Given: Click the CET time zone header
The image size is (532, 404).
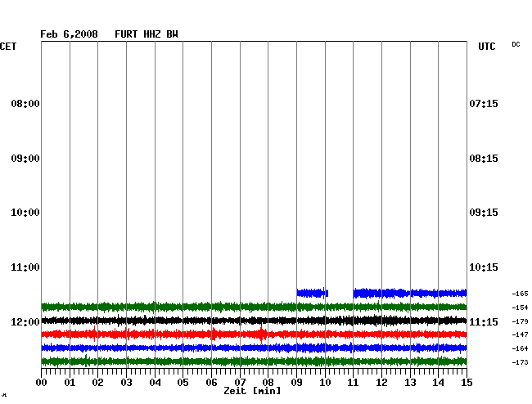Looking at the screenshot, I should coord(8,47).
